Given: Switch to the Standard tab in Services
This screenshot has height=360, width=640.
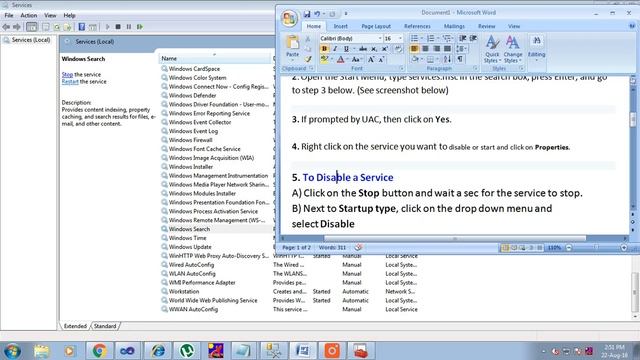Looking at the screenshot, I should point(105,326).
